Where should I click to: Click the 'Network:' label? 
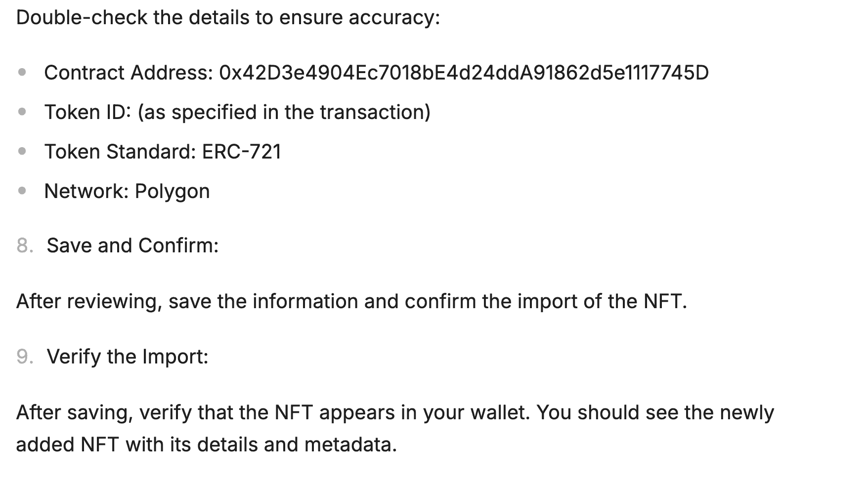tap(87, 191)
